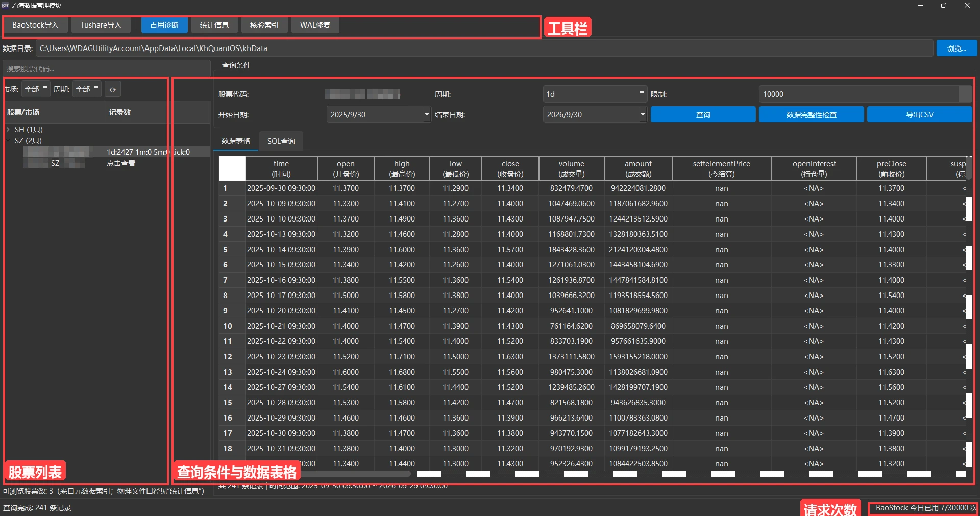The width and height of the screenshot is (980, 516).
Task: Collapse the SZ (2只) tree node
Action: click(8, 140)
